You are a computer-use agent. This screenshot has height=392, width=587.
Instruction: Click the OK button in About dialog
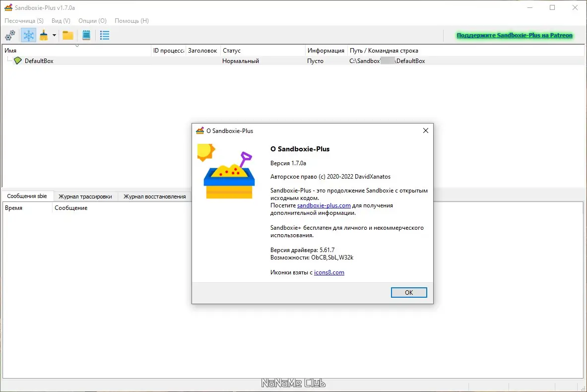coord(409,292)
